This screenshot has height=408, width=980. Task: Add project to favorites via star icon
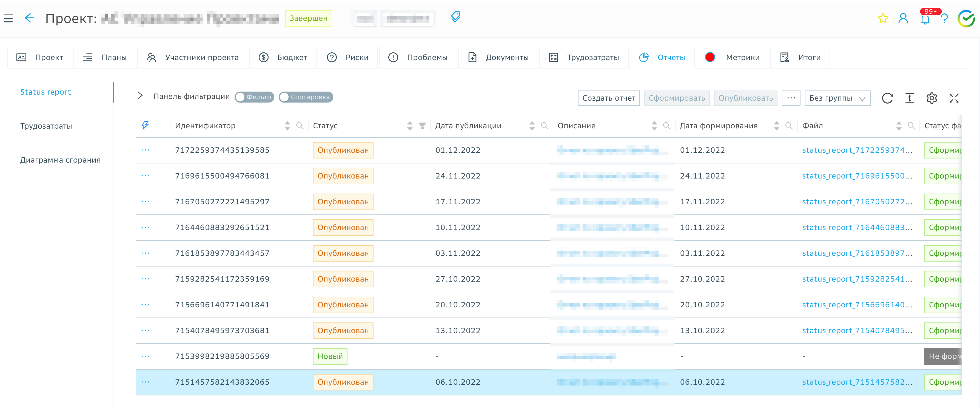click(x=883, y=18)
